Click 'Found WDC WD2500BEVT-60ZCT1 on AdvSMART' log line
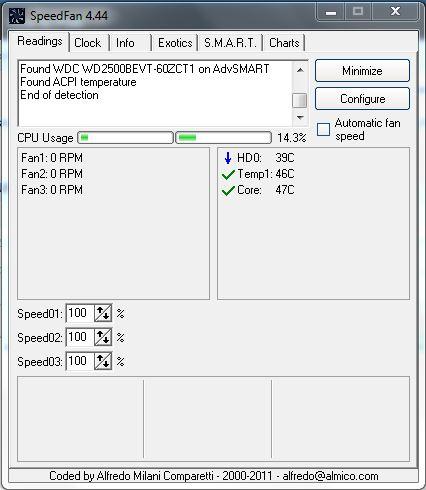Image resolution: width=426 pixels, height=490 pixels. point(145,69)
